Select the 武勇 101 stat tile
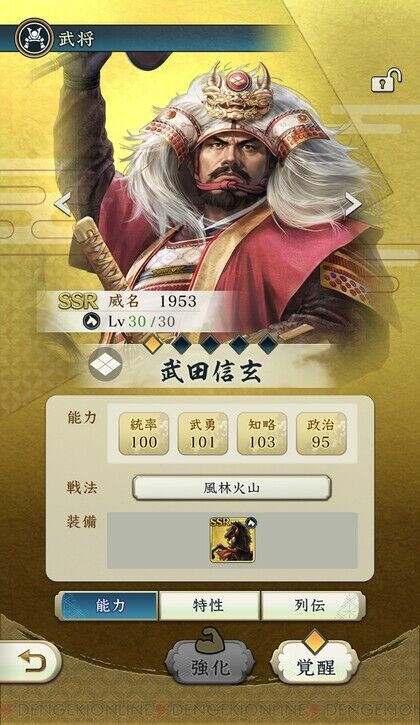This screenshot has width=420, height=725. [x=203, y=434]
